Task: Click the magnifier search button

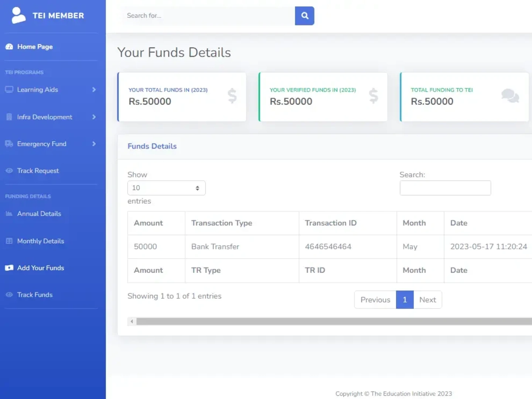Action: point(304,16)
